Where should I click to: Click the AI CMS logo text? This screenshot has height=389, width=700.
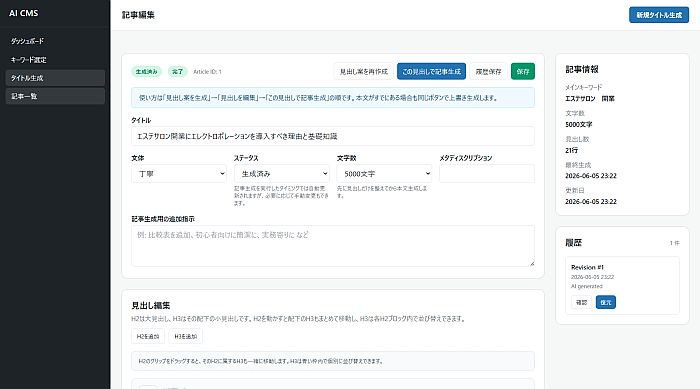(24, 13)
